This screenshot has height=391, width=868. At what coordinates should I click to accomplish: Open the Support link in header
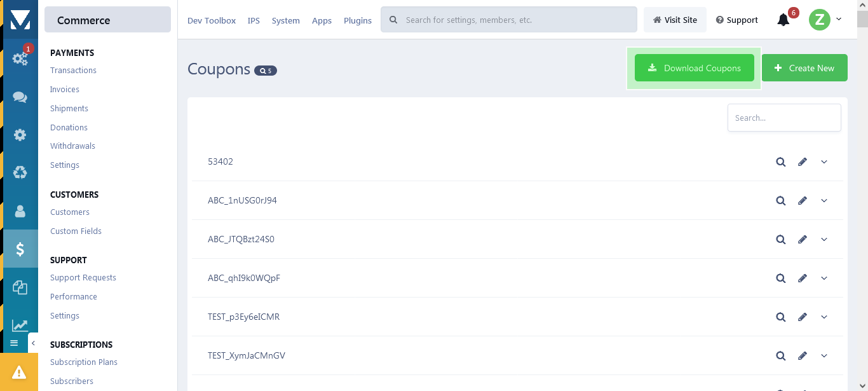pyautogui.click(x=736, y=20)
